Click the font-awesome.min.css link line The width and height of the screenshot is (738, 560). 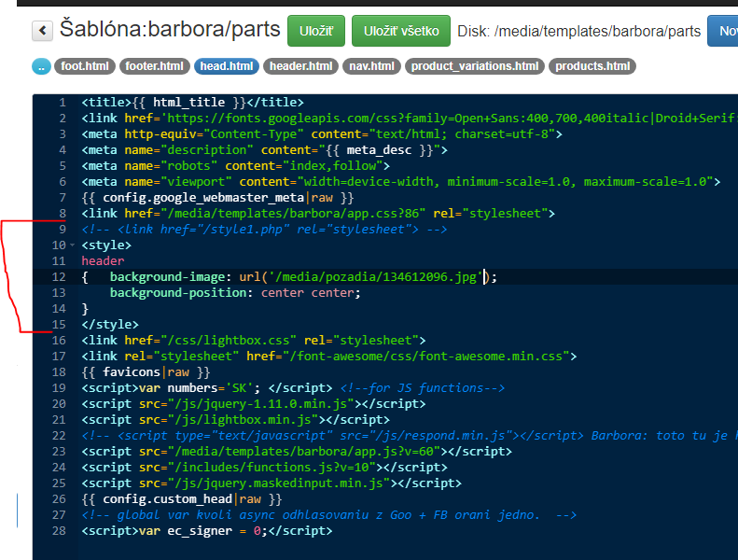329,356
